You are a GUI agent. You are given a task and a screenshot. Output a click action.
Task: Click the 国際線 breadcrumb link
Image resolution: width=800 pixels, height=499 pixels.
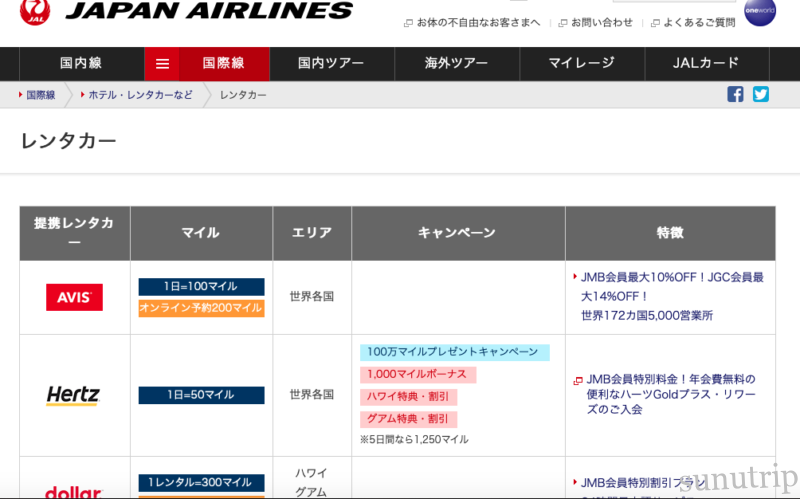point(41,95)
